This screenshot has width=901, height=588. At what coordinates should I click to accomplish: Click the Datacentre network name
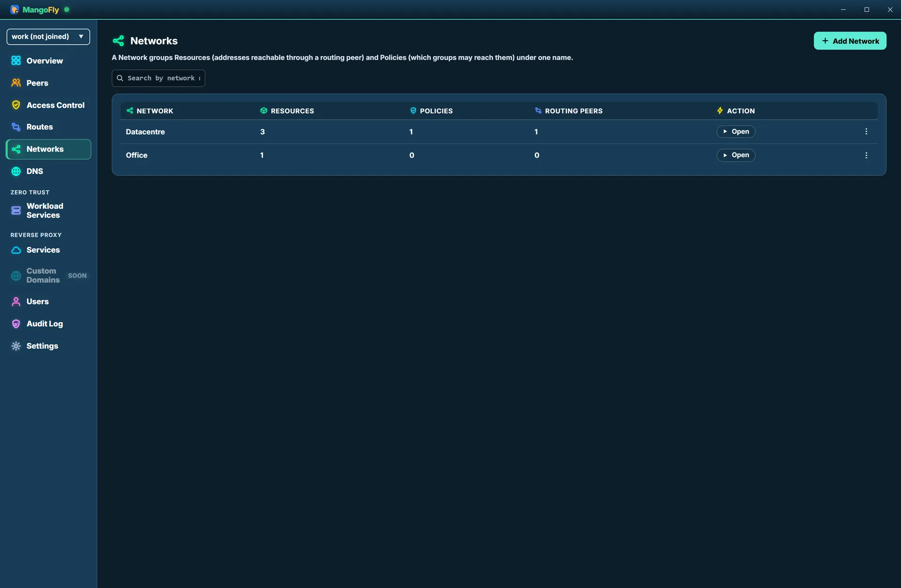tap(145, 132)
